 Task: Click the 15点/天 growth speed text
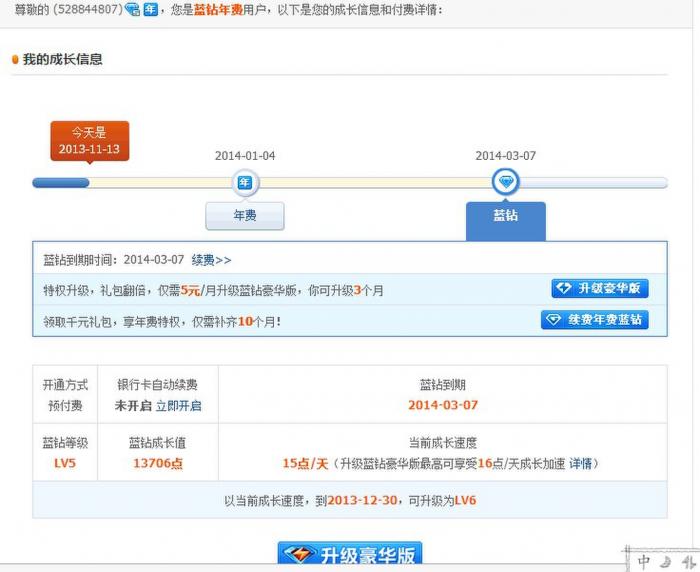pyautogui.click(x=305, y=463)
